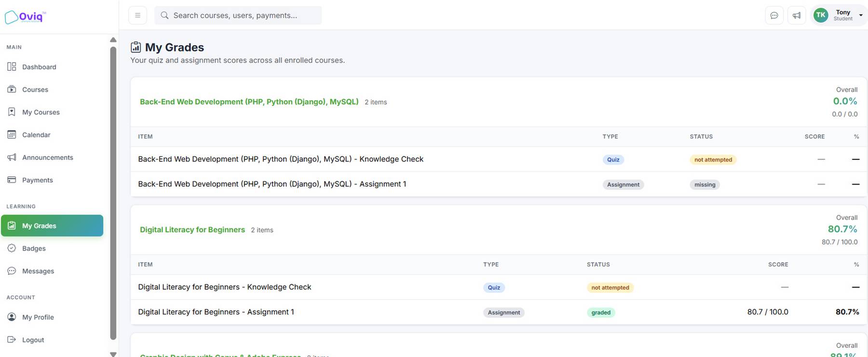This screenshot has height=357, width=868.
Task: Click the Calendar sidebar icon
Action: [12, 134]
